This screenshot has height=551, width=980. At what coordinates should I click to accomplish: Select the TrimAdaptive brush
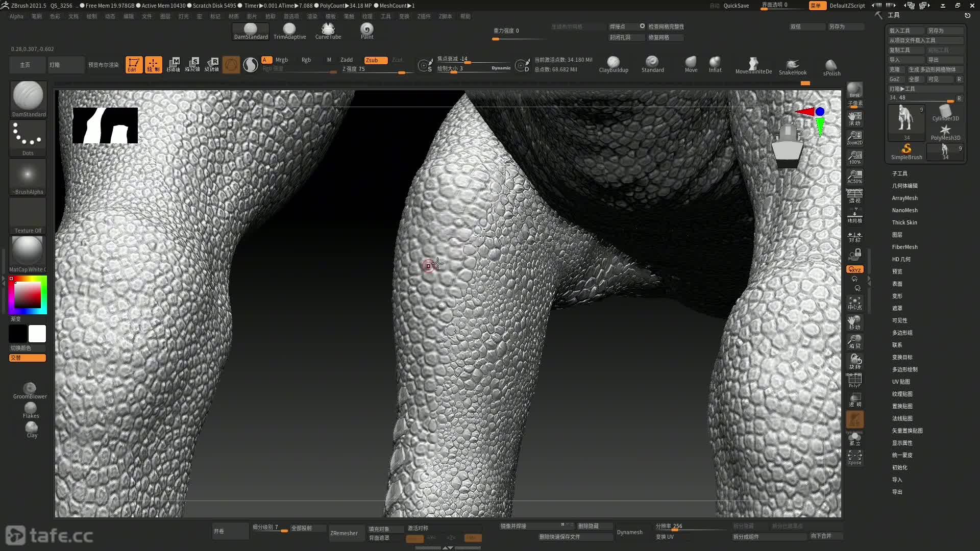(x=289, y=31)
